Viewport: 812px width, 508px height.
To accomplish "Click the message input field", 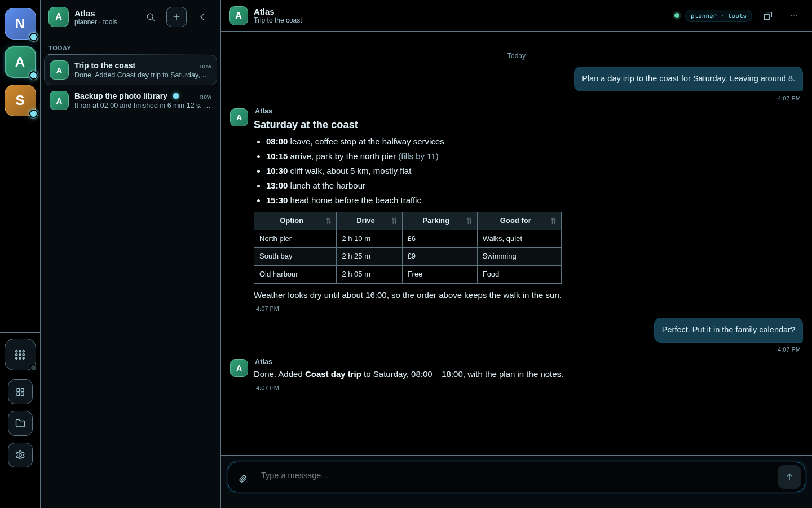I will coord(516,475).
